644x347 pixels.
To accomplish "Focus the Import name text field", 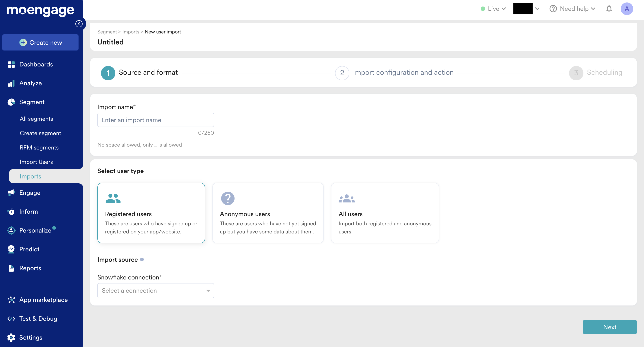I will point(156,120).
